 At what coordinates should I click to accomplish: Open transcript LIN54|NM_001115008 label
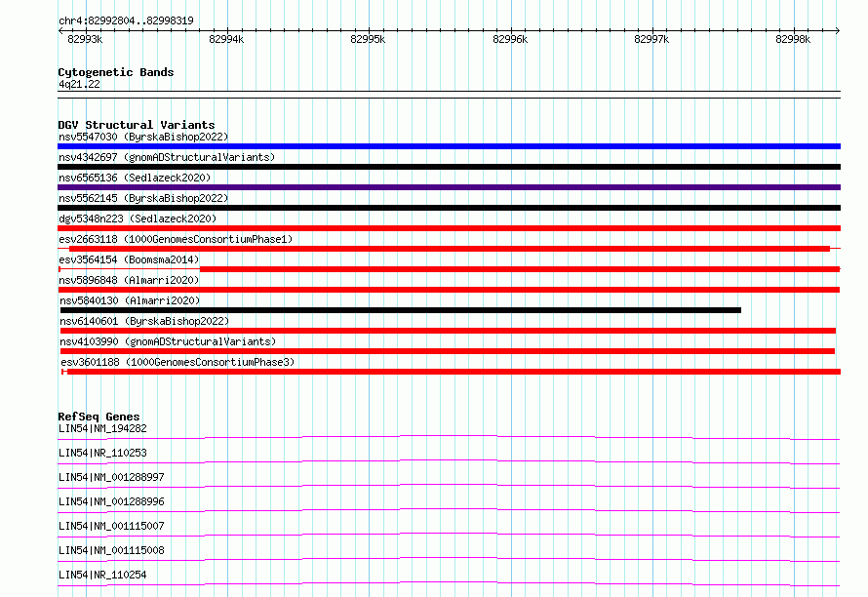[112, 550]
